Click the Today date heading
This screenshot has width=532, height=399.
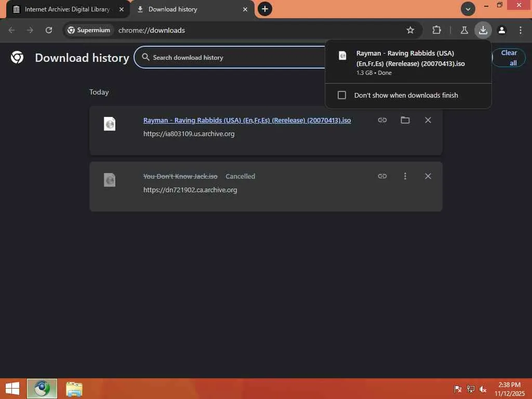coord(99,92)
